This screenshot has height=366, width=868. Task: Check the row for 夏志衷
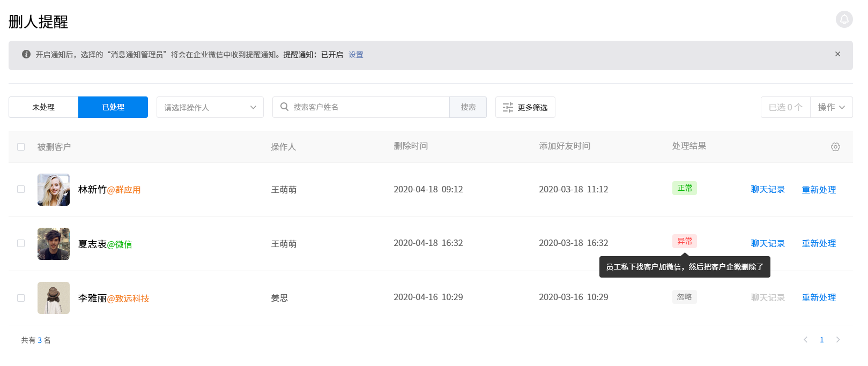point(21,243)
